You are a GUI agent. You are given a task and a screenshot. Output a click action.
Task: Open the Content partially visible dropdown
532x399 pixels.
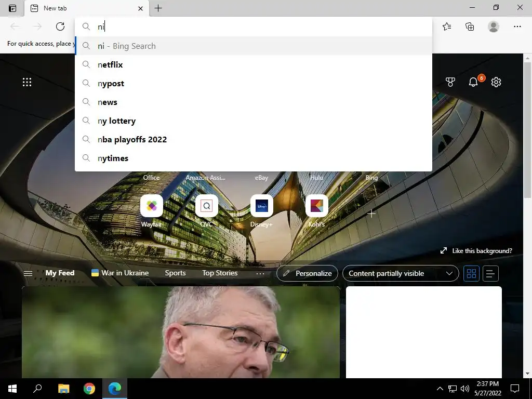point(401,273)
